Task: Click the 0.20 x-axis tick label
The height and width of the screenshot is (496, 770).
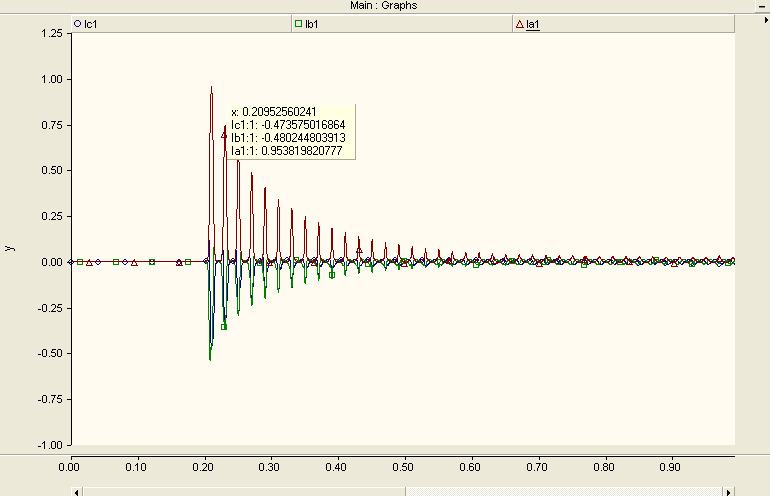Action: tap(203, 467)
